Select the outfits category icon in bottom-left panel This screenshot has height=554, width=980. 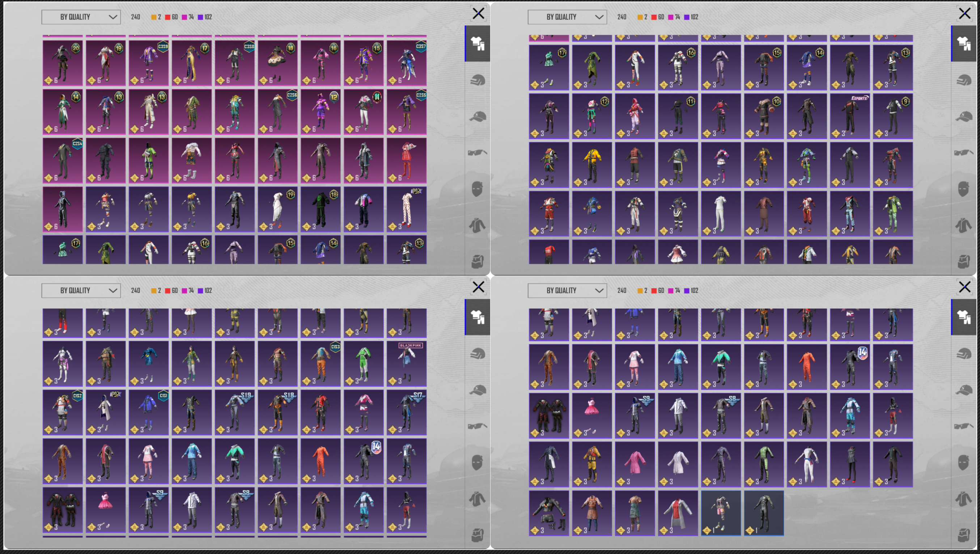coord(477,317)
